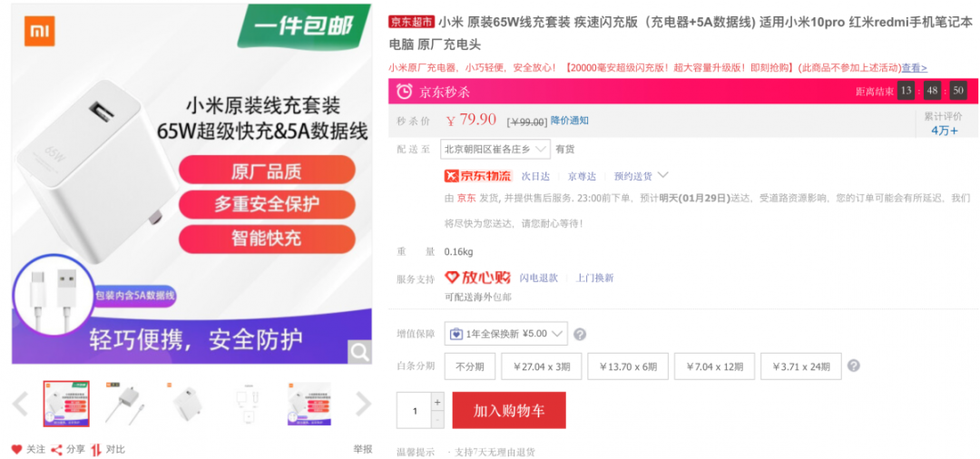Choose ¥7.04 x 12期 installment option
Image resolution: width=980 pixels, height=459 pixels.
tap(714, 366)
